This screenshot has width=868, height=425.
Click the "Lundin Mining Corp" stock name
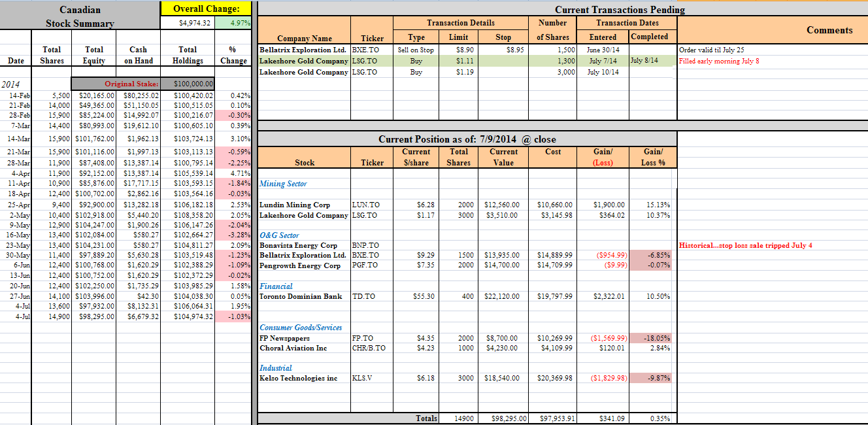(x=295, y=205)
